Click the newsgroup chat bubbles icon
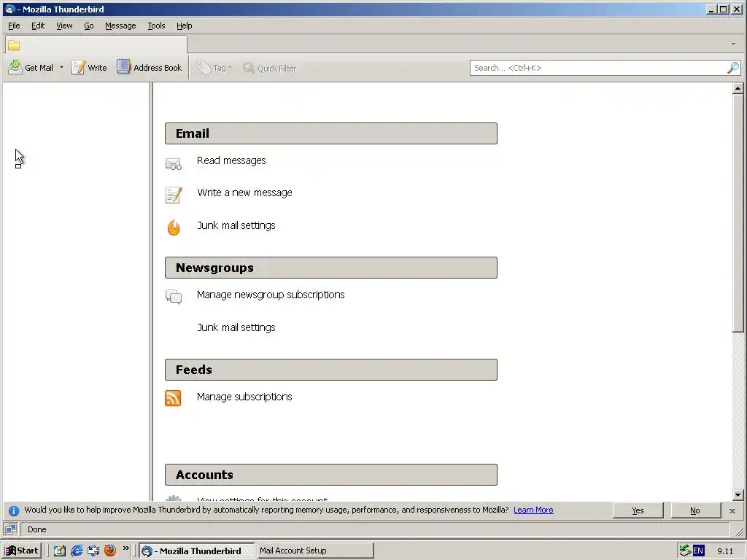747x560 pixels. (174, 297)
